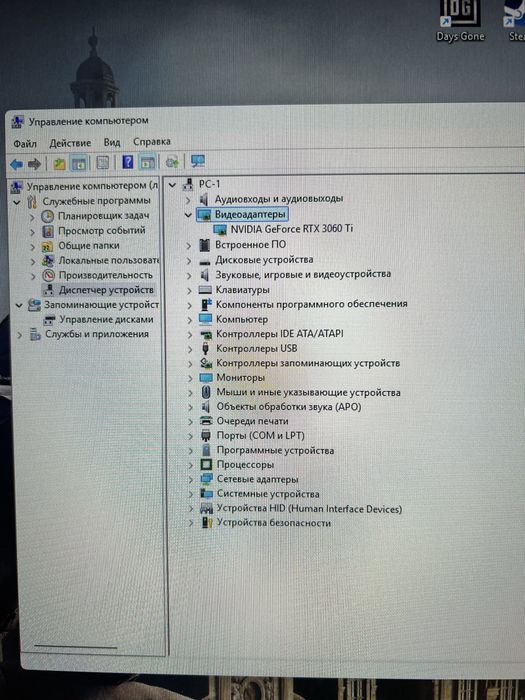Select Диспетчер устройств in the left tree
525x700 pixels.
pyautogui.click(x=106, y=290)
